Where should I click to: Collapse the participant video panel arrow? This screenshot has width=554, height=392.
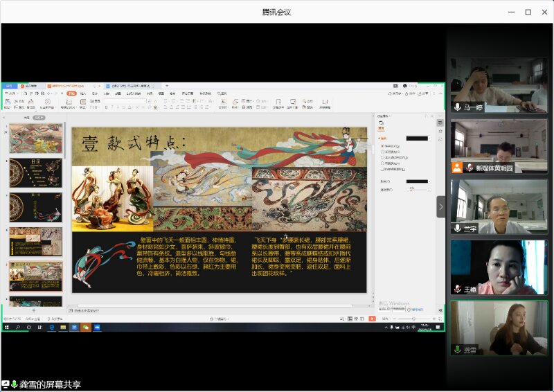click(x=440, y=206)
